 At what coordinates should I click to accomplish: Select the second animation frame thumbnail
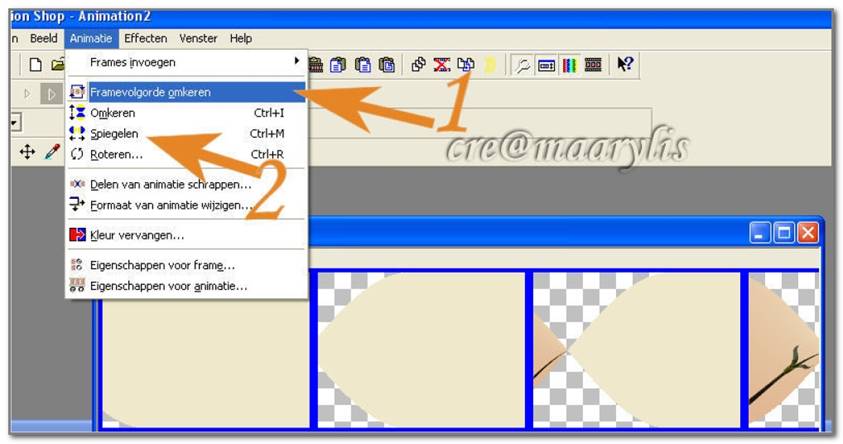[x=421, y=349]
